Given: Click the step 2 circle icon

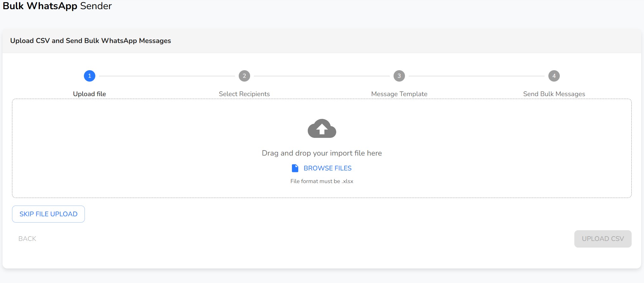Looking at the screenshot, I should click(244, 76).
